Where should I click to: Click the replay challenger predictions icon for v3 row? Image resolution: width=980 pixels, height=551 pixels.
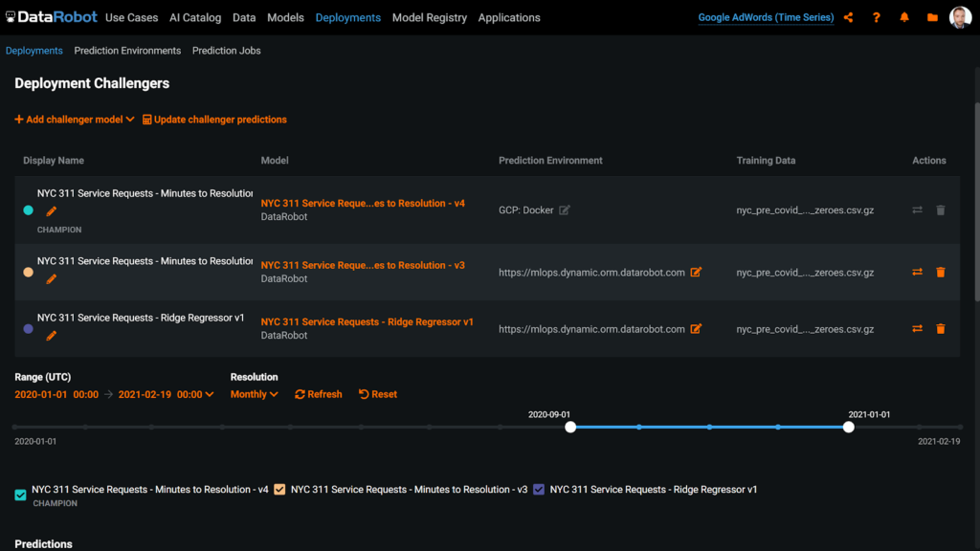pos(917,272)
